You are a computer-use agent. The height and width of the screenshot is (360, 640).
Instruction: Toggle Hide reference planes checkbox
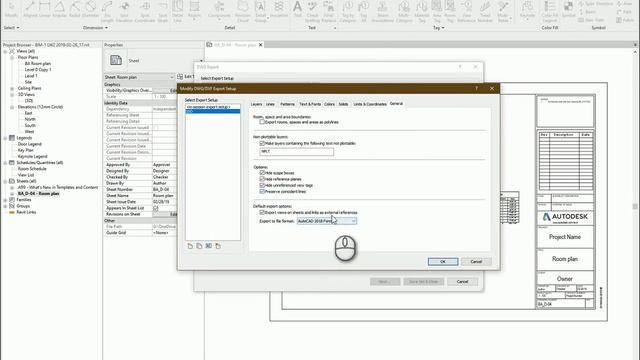pyautogui.click(x=262, y=179)
